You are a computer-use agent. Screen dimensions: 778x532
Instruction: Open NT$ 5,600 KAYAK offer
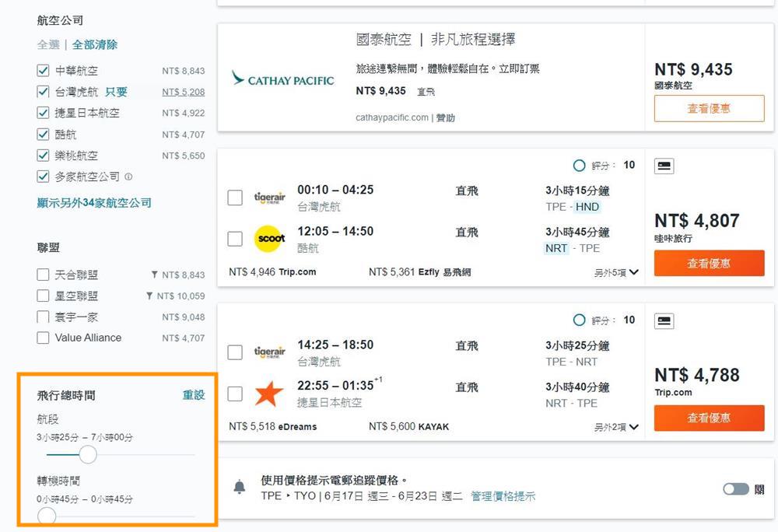coord(409,427)
